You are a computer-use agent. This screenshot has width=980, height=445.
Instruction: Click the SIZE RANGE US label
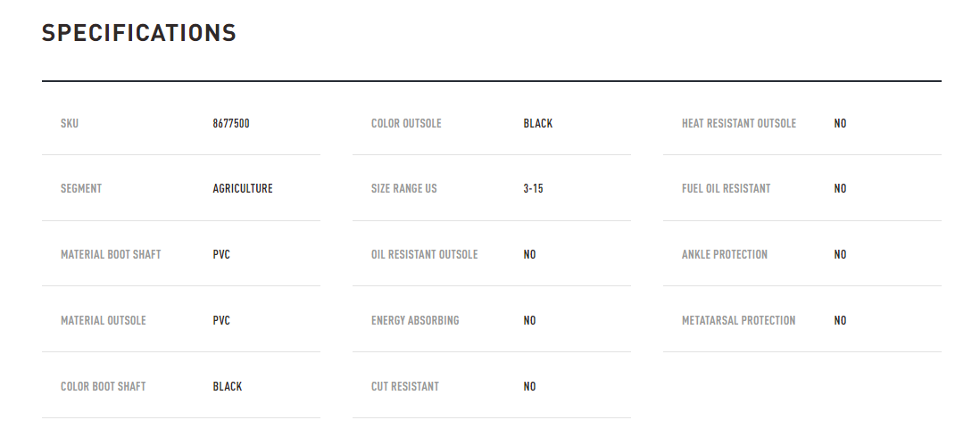point(403,188)
